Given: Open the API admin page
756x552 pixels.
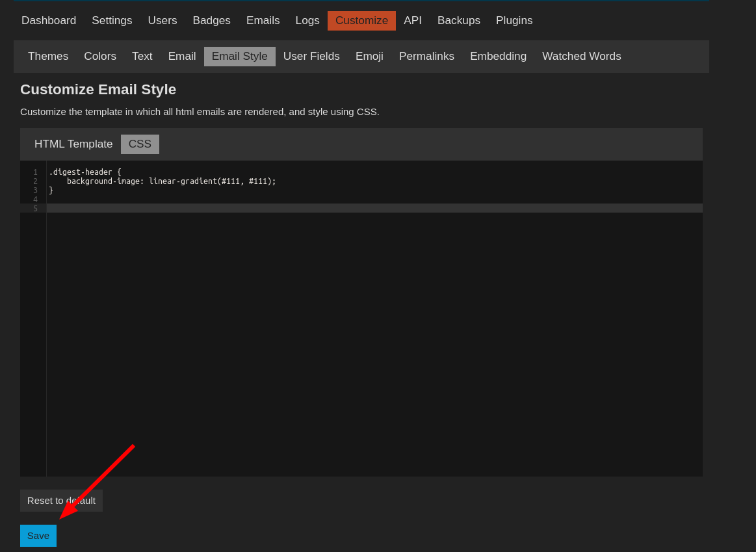Looking at the screenshot, I should [x=413, y=21].
